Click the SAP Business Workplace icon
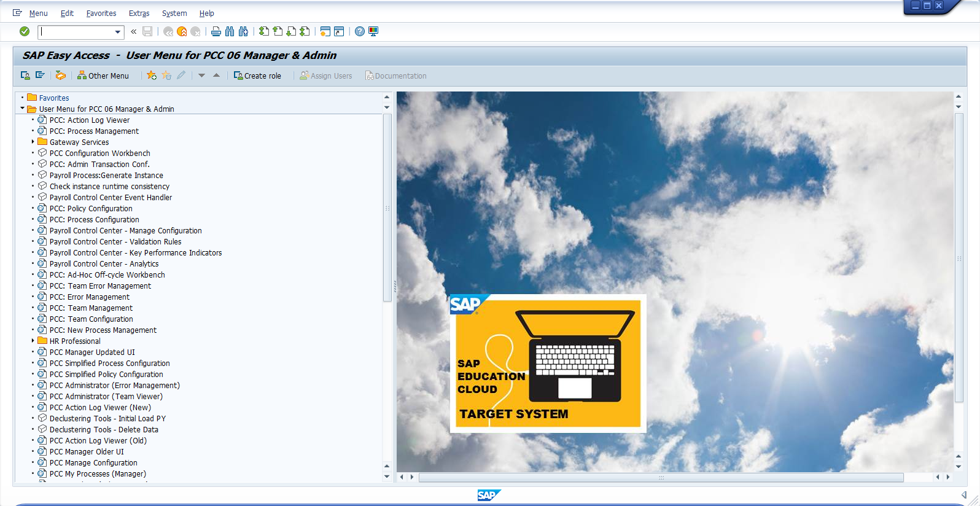Image resolution: width=980 pixels, height=506 pixels. (61, 76)
